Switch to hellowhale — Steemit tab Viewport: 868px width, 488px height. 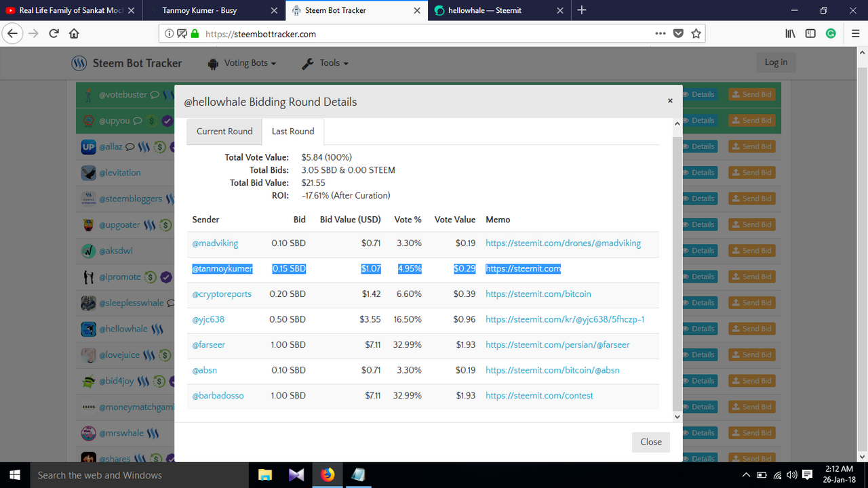click(x=498, y=10)
